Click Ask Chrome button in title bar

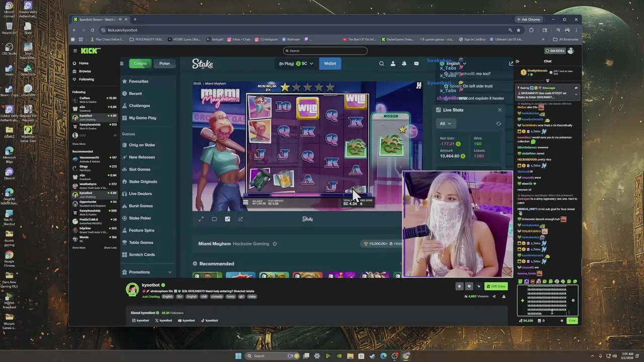point(528,20)
